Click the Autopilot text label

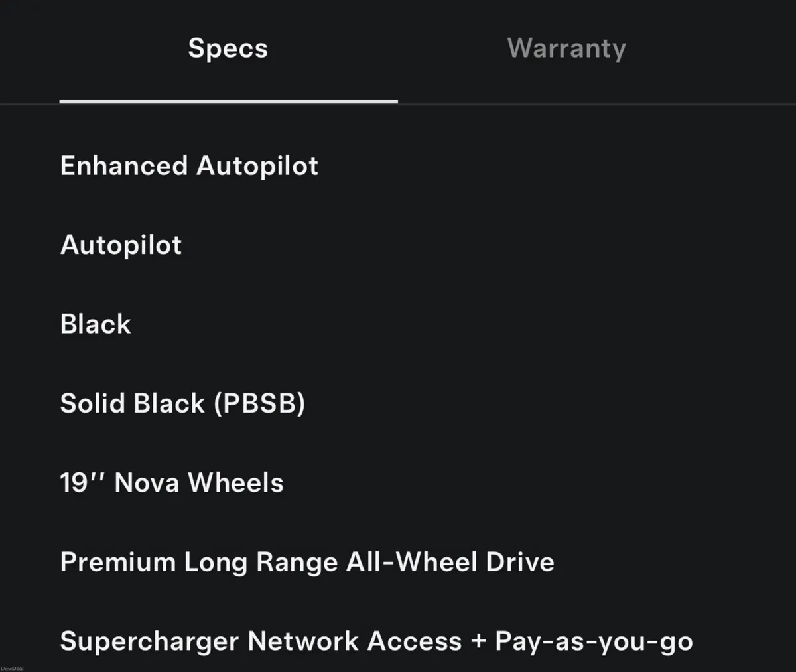click(121, 245)
